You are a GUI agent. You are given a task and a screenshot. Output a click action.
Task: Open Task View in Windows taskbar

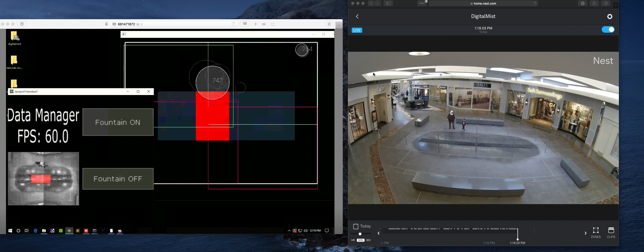tap(27, 231)
